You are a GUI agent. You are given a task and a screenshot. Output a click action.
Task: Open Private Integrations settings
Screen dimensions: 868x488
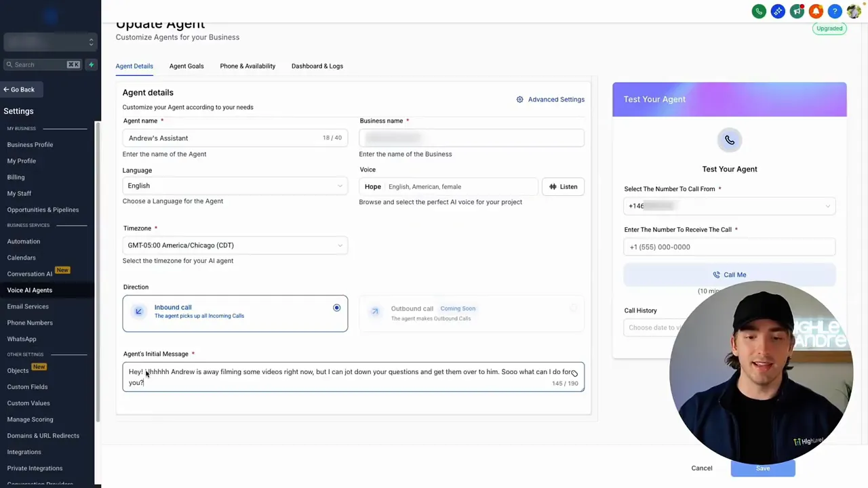35,468
